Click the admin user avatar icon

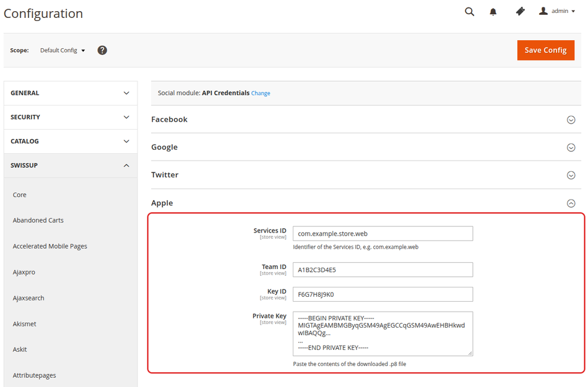(543, 11)
